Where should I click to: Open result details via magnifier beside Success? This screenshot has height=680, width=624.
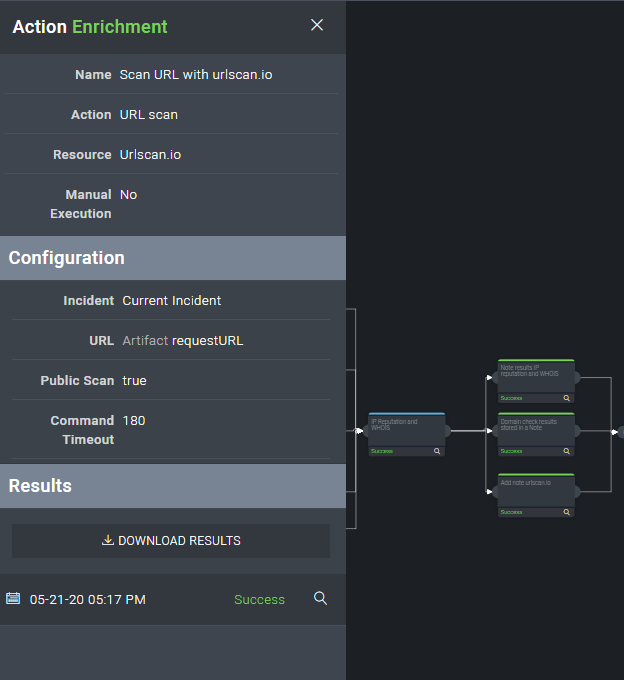(320, 598)
